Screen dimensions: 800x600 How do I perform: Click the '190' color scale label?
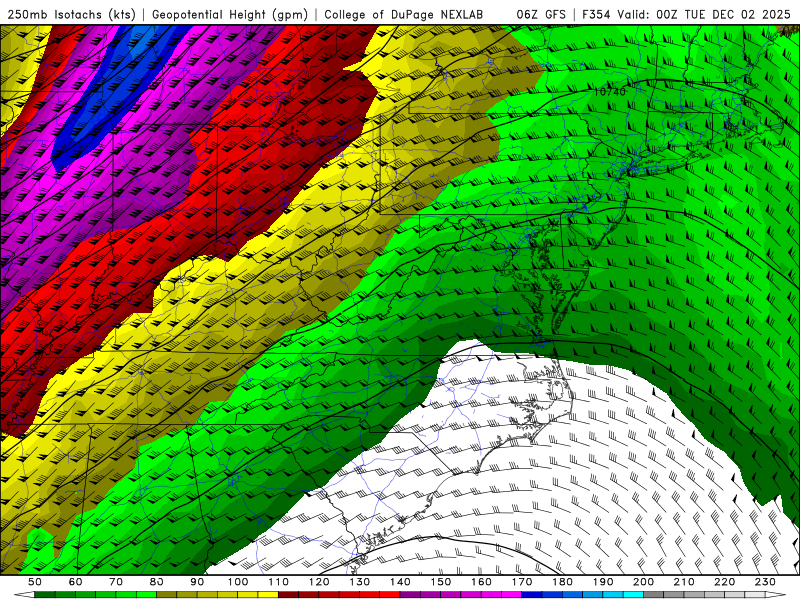tap(603, 582)
